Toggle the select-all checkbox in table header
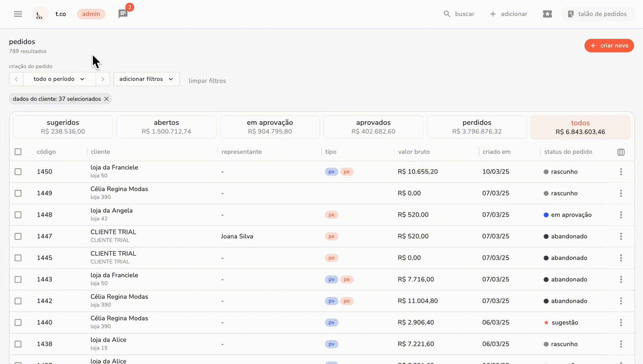 pyautogui.click(x=18, y=152)
